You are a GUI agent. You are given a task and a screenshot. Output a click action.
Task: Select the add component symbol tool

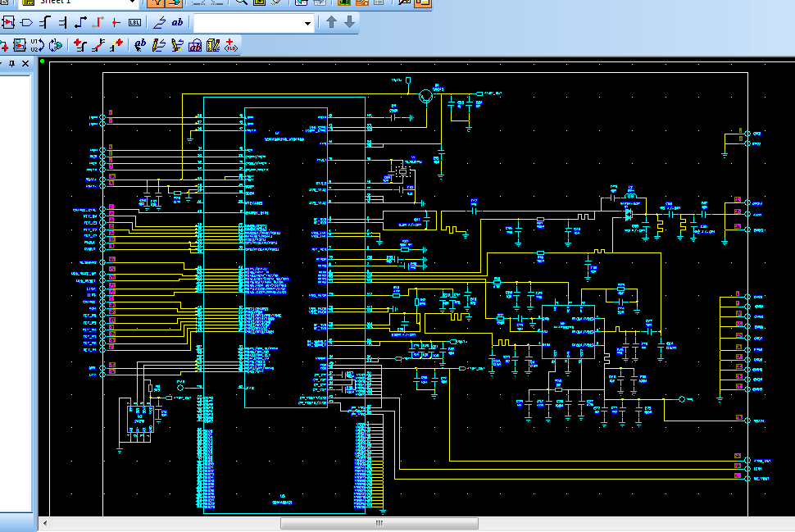pos(8,22)
